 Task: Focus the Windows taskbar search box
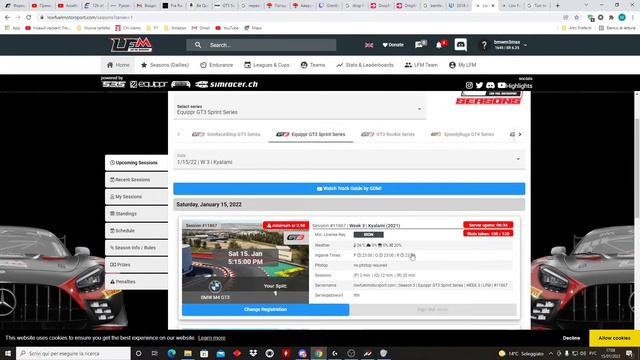pyautogui.click(x=73, y=353)
